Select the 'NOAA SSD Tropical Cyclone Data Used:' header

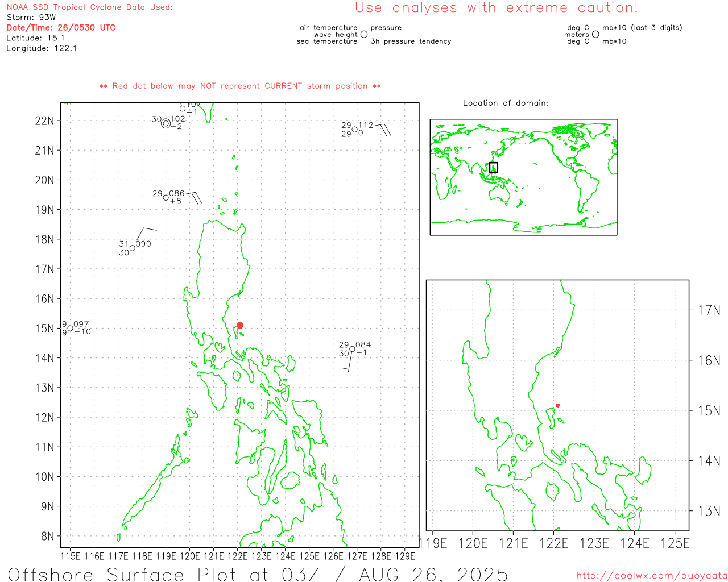pyautogui.click(x=89, y=7)
